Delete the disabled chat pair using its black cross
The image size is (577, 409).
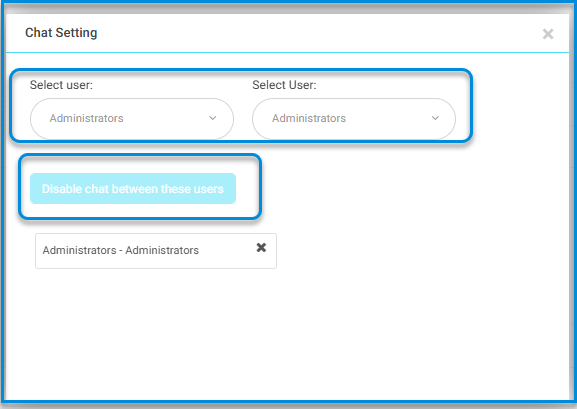(261, 247)
